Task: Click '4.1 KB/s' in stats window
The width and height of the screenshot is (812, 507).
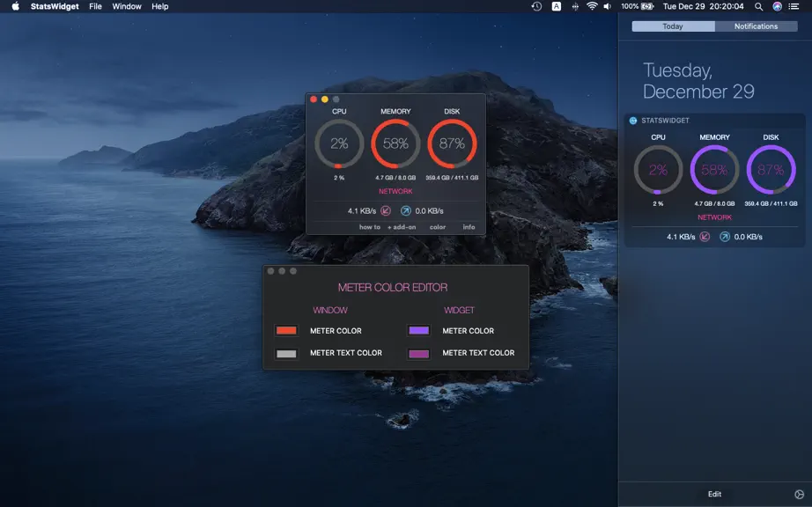Action: pos(362,211)
